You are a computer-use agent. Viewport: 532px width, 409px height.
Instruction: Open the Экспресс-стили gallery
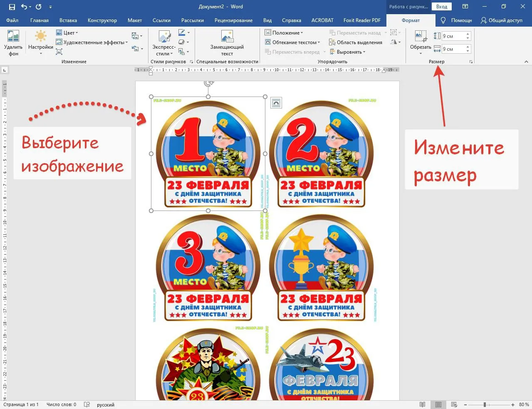pos(164,43)
